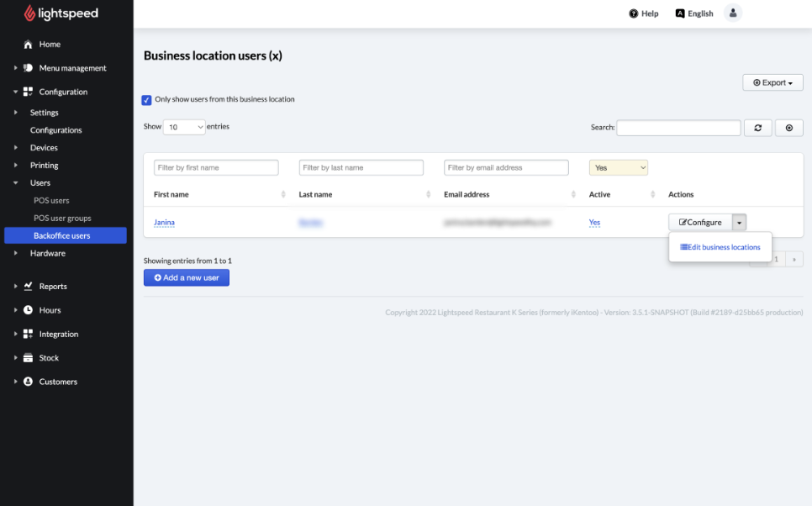
Task: Open the Export dropdown button
Action: [772, 82]
